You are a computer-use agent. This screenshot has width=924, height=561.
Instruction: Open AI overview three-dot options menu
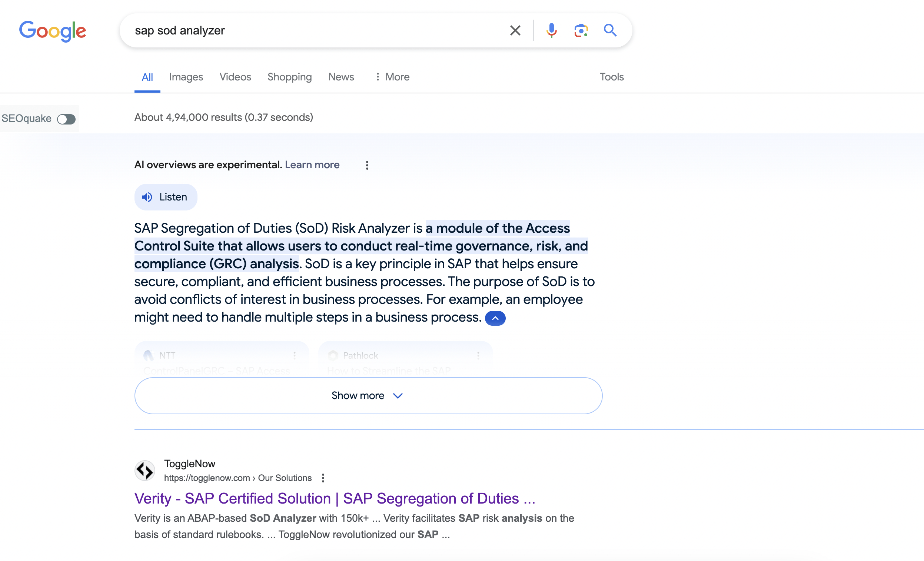click(x=367, y=165)
